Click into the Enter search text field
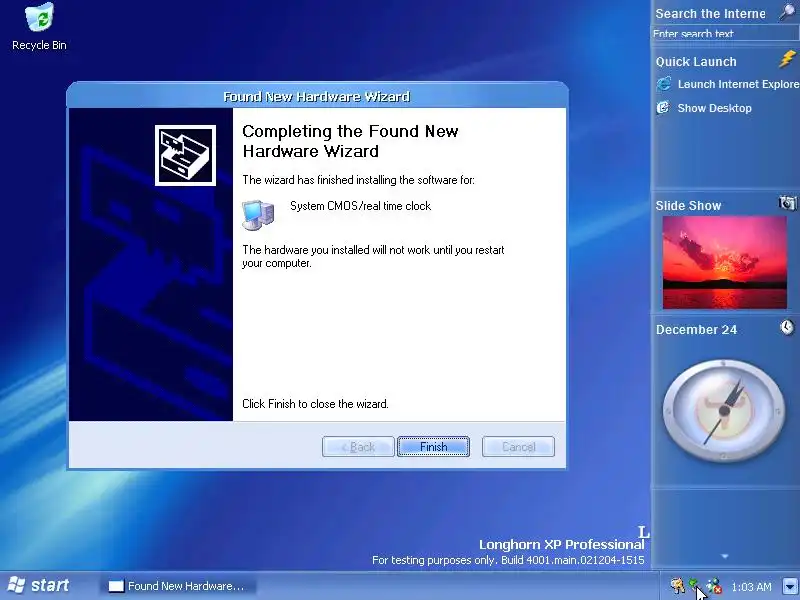800x600 pixels. point(724,34)
